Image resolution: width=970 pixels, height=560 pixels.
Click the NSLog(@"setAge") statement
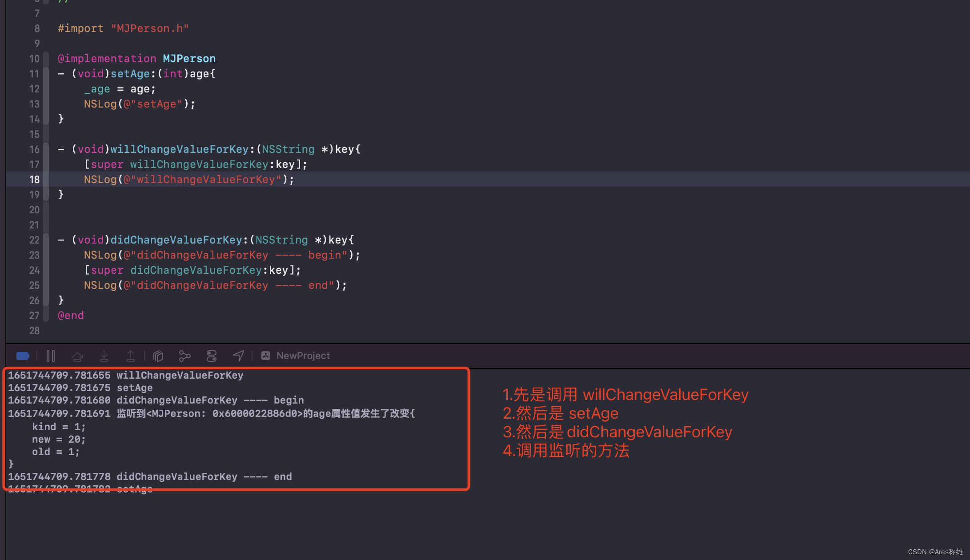point(140,104)
